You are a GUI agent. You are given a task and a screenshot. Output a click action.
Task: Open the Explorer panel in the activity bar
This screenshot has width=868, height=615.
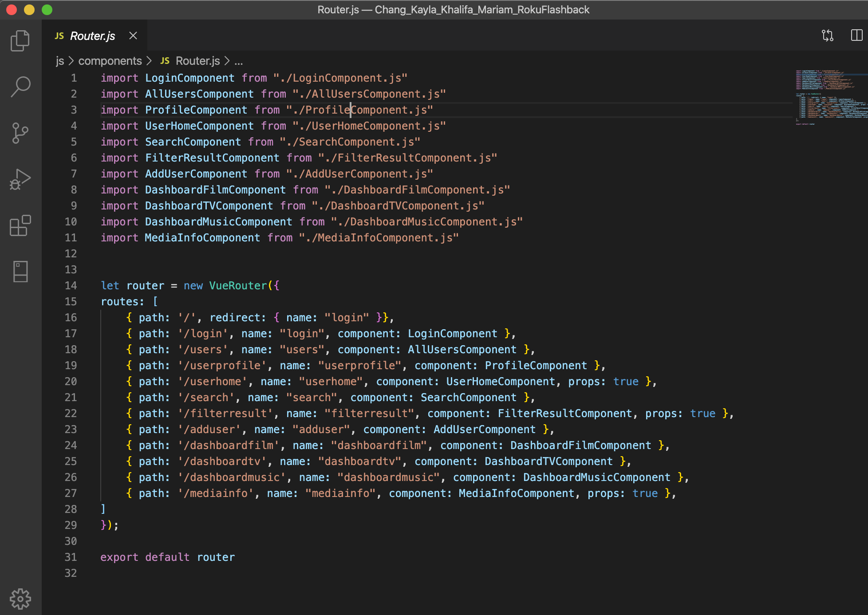coord(20,40)
